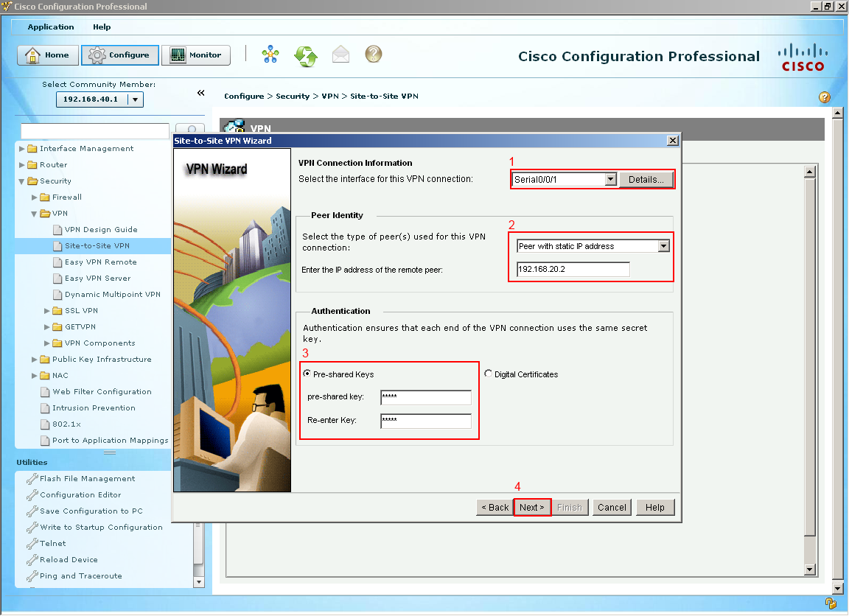Viewport: 849px width, 616px height.
Task: Click the remote peer IP address field
Action: click(573, 270)
